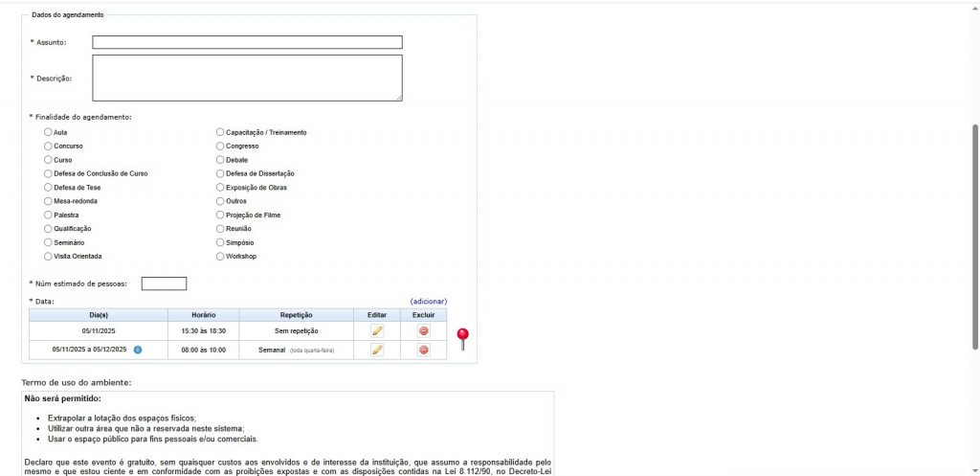
Task: Click inside the Descrição text area
Action: point(247,78)
